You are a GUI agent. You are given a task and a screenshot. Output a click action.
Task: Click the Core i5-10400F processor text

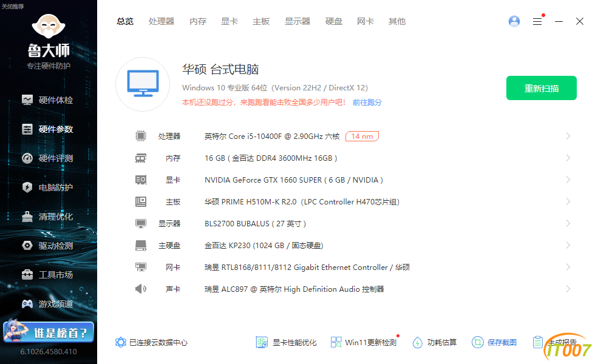(272, 136)
